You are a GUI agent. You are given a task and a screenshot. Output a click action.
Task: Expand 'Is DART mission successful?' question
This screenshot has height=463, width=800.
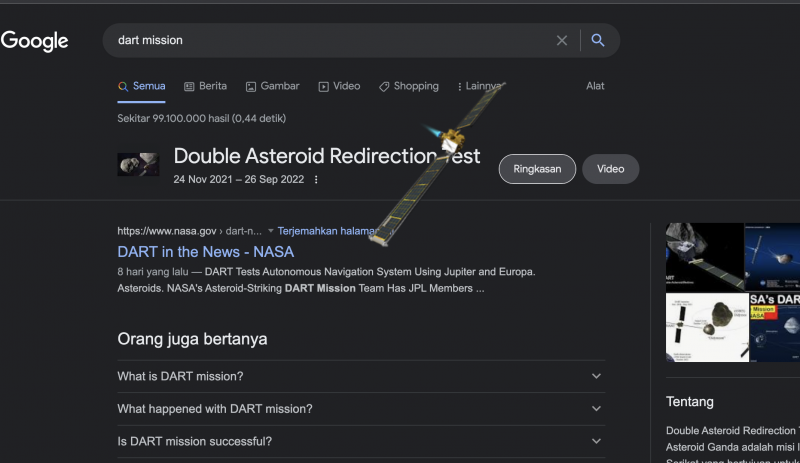361,442
